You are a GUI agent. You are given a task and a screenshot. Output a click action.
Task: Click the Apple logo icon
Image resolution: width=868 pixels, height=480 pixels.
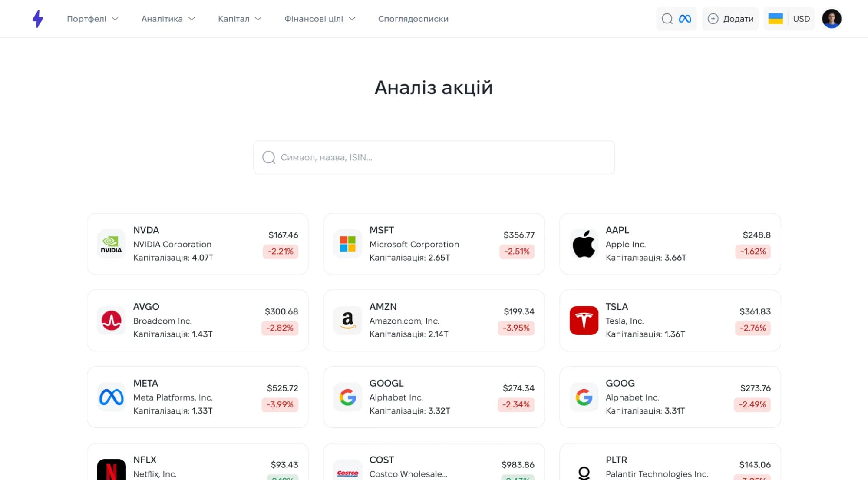(x=584, y=244)
